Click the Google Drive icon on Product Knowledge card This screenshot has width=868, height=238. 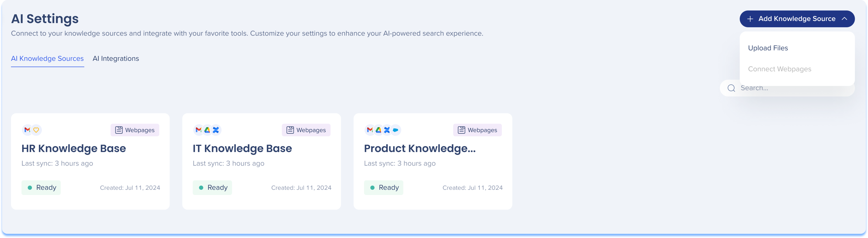378,130
